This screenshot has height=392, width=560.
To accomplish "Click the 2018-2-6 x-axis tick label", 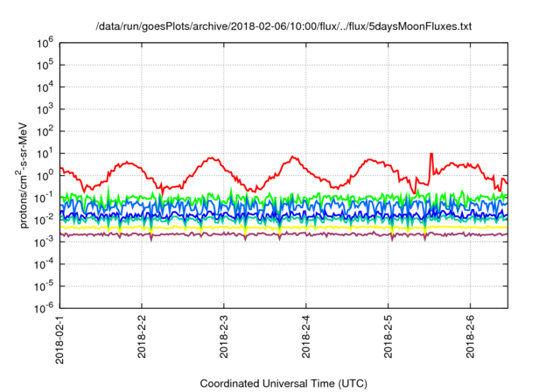I will point(471,336).
